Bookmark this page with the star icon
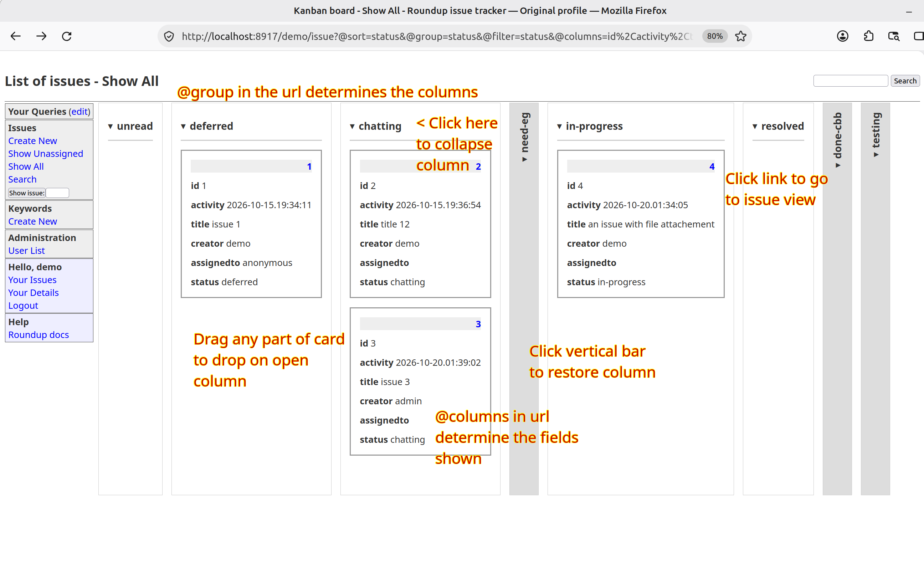This screenshot has height=574, width=924. click(740, 36)
